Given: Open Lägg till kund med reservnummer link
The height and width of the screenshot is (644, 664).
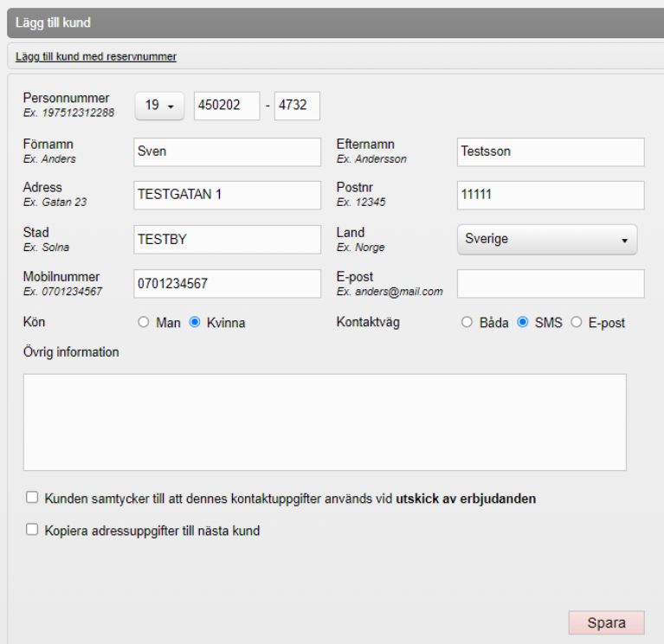Looking at the screenshot, I should (96, 57).
